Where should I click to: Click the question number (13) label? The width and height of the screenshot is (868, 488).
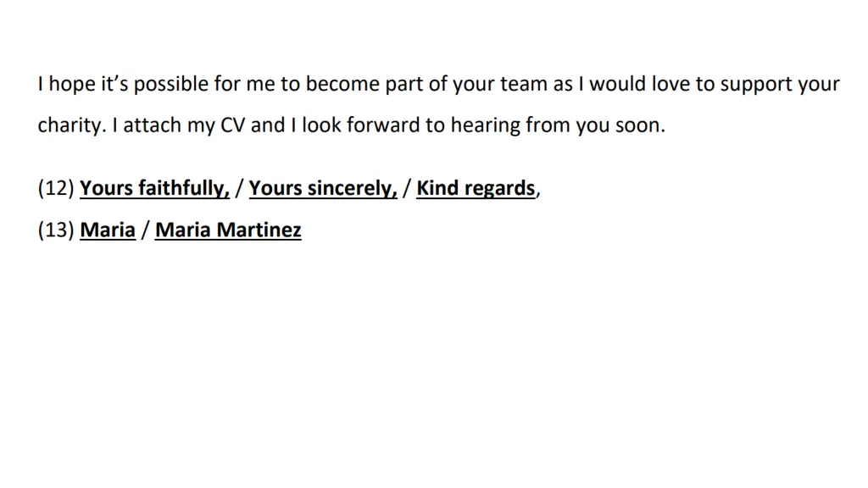[56, 230]
